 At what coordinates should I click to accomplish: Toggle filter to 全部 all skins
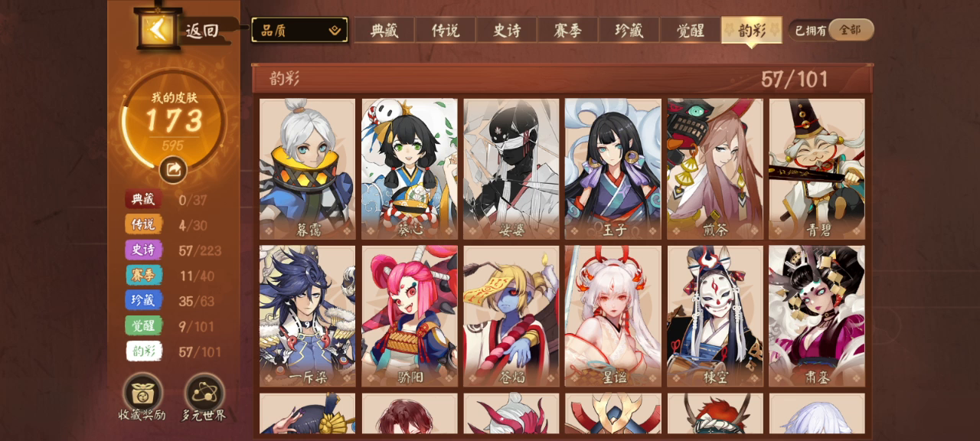coord(850,31)
